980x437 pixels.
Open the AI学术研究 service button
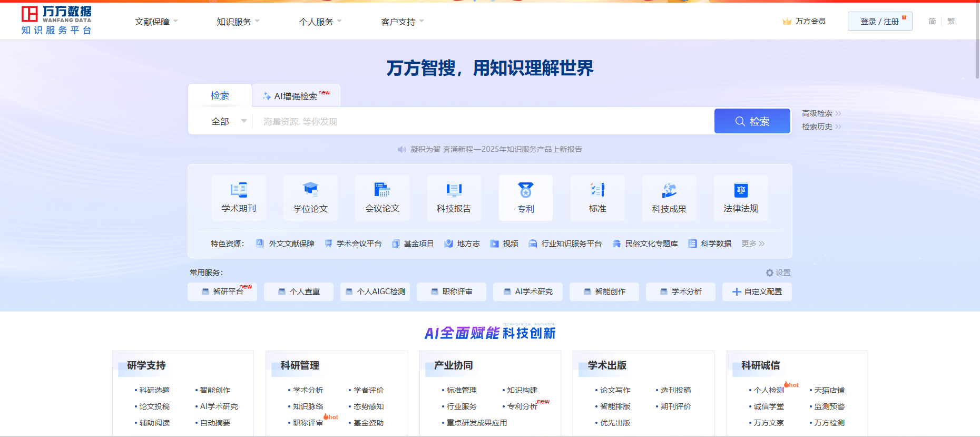(x=528, y=292)
